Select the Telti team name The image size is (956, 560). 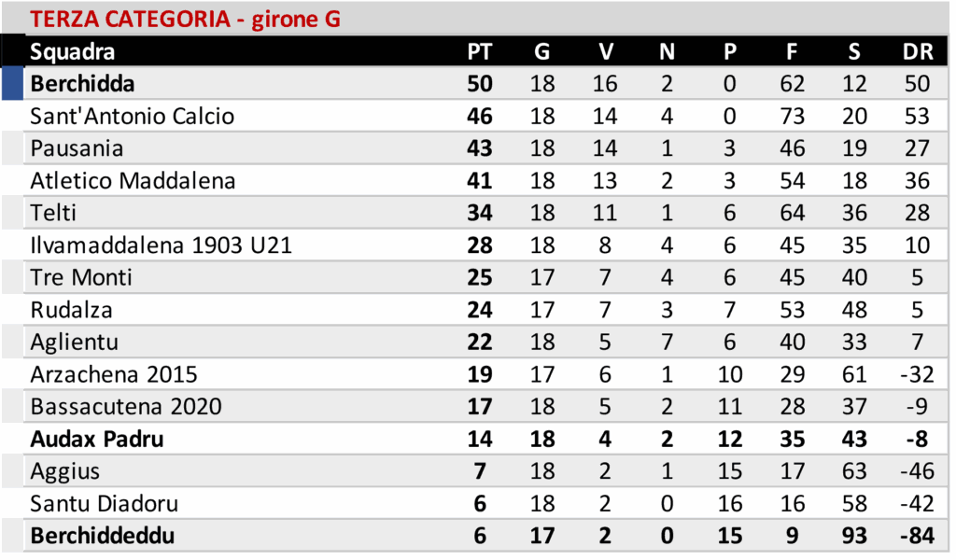tap(51, 213)
